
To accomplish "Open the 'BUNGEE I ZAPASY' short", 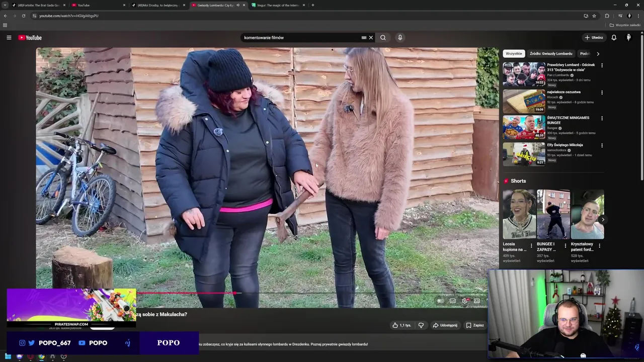I will tap(553, 214).
